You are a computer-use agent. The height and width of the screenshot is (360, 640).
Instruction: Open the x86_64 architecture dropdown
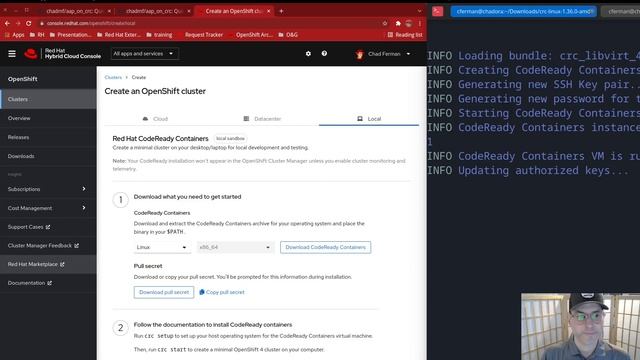[x=235, y=247]
